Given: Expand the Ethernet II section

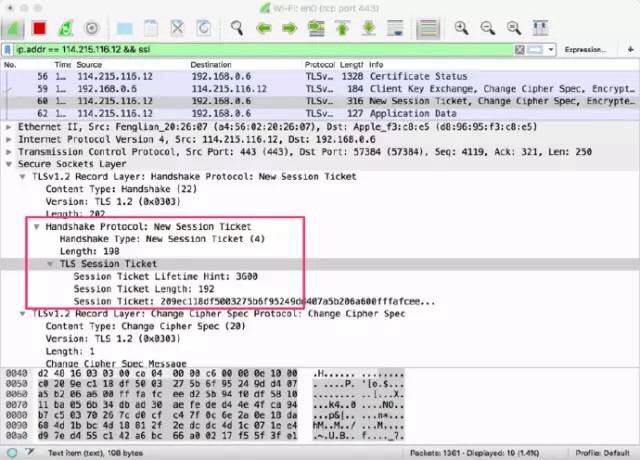Looking at the screenshot, I should pyautogui.click(x=8, y=127).
